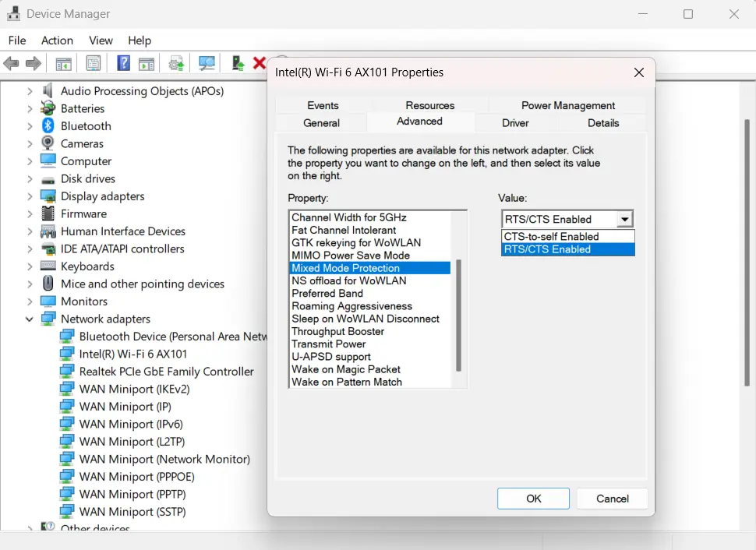
Task: Click the Computer category icon
Action: [48, 160]
